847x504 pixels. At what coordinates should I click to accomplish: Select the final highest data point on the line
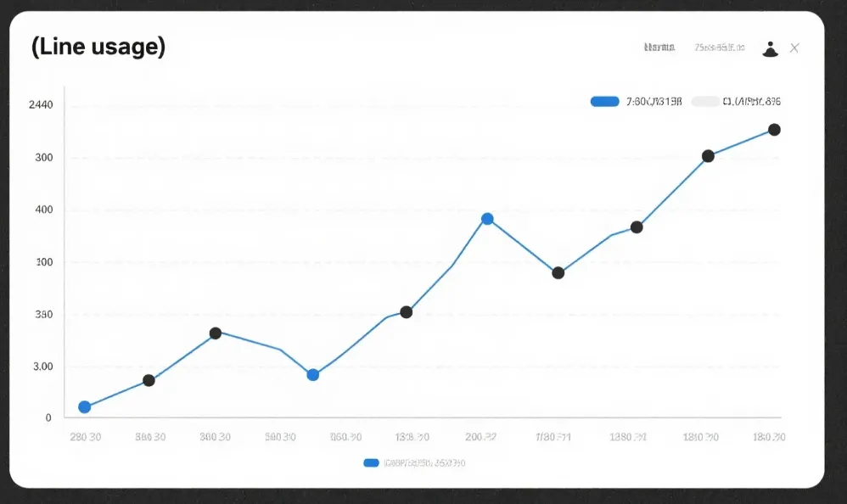(774, 130)
